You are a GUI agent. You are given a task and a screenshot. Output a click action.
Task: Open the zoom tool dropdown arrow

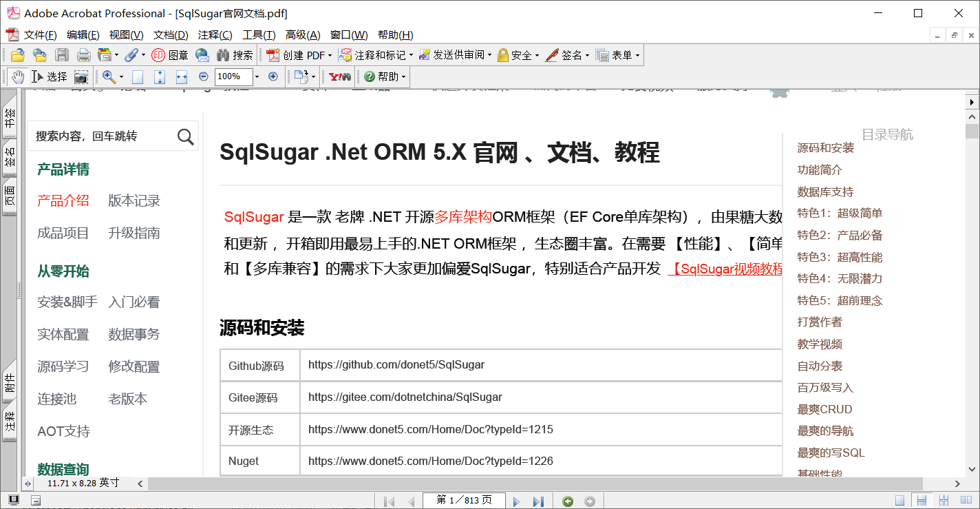click(x=121, y=76)
